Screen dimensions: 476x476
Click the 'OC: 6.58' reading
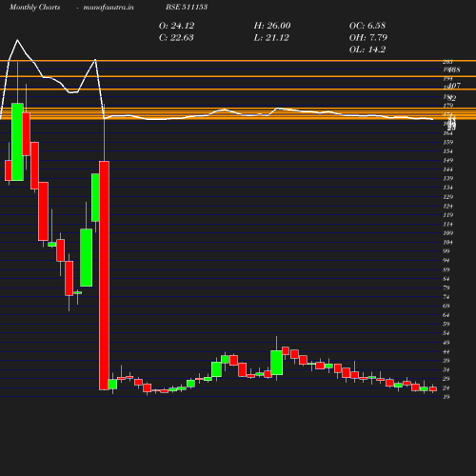[x=367, y=26]
